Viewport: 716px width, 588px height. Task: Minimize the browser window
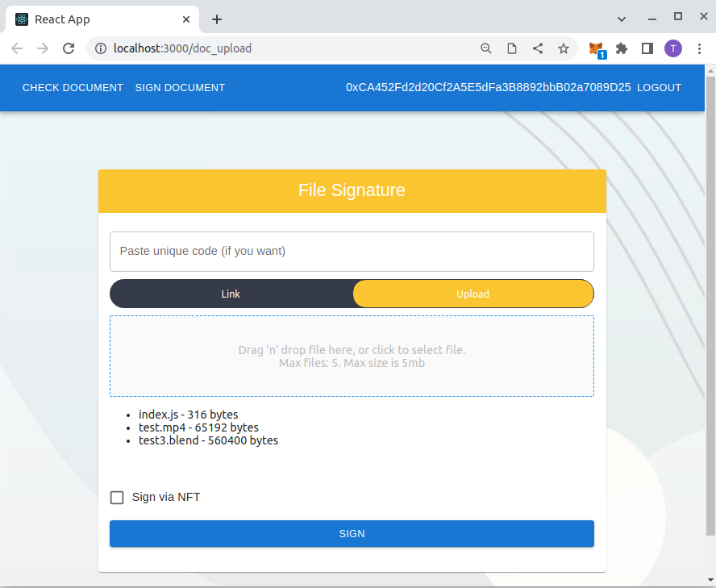tap(652, 19)
